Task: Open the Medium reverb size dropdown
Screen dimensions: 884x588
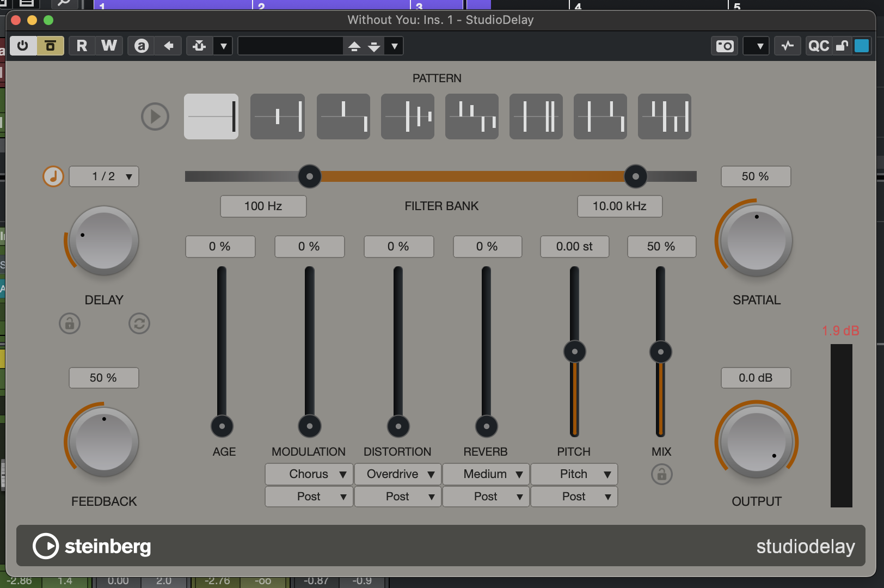Action: pyautogui.click(x=486, y=474)
